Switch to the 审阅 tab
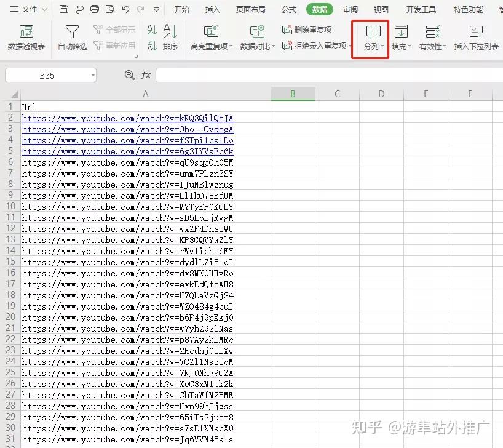 [351, 10]
